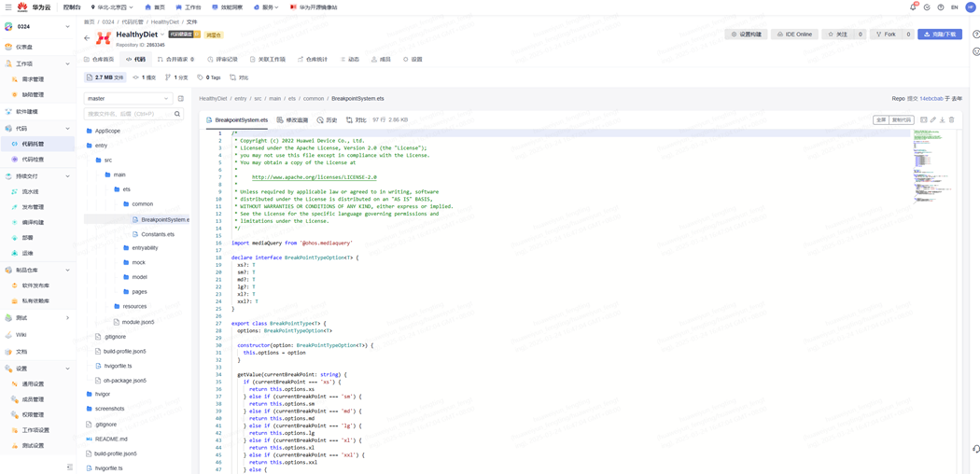The height and width of the screenshot is (474, 980).
Task: Open the 华北-北京四 region dropdown
Action: pos(111,7)
